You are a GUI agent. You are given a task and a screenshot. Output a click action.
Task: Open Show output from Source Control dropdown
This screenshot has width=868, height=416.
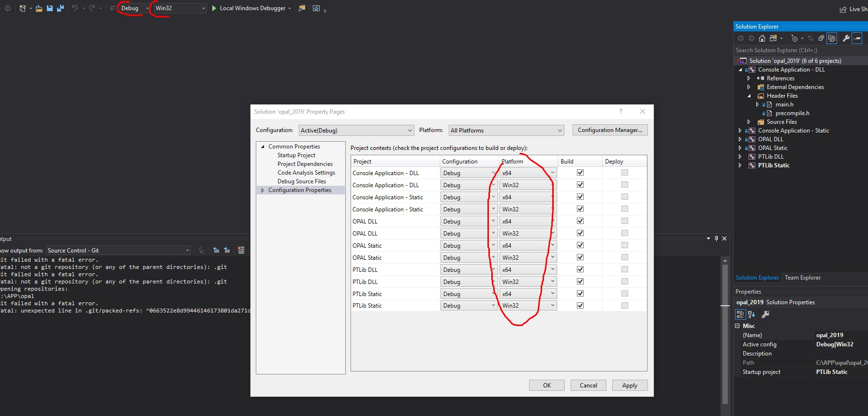pyautogui.click(x=118, y=250)
